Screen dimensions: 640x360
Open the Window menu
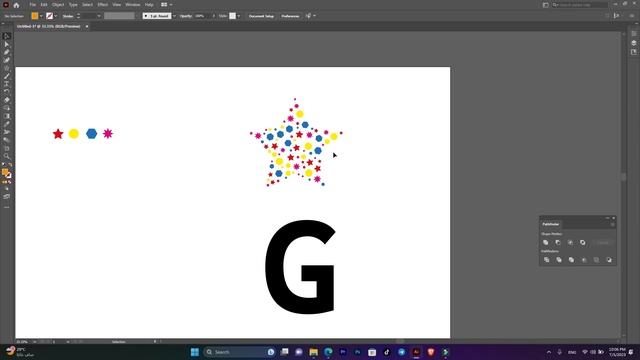(x=133, y=4)
